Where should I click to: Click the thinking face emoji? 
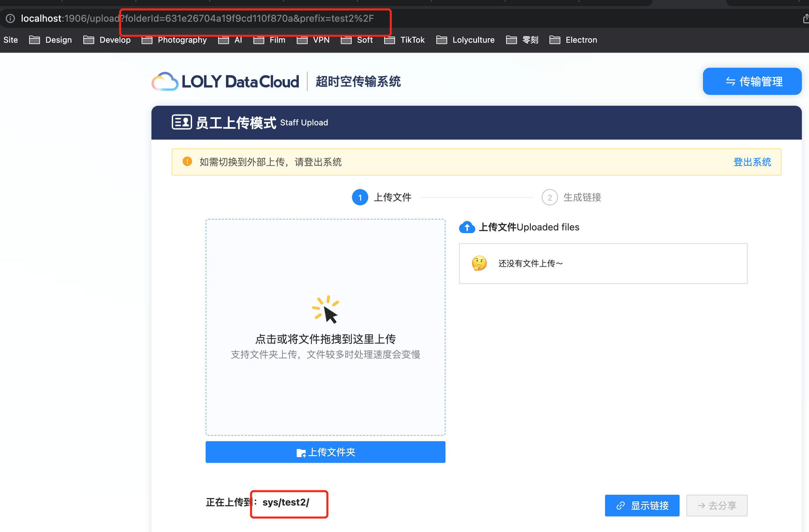point(479,263)
